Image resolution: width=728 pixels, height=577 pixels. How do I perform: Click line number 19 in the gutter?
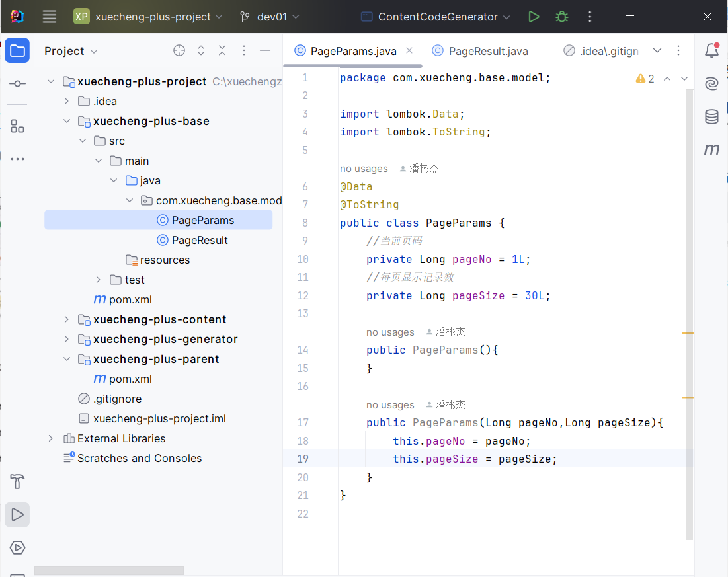pyautogui.click(x=303, y=459)
